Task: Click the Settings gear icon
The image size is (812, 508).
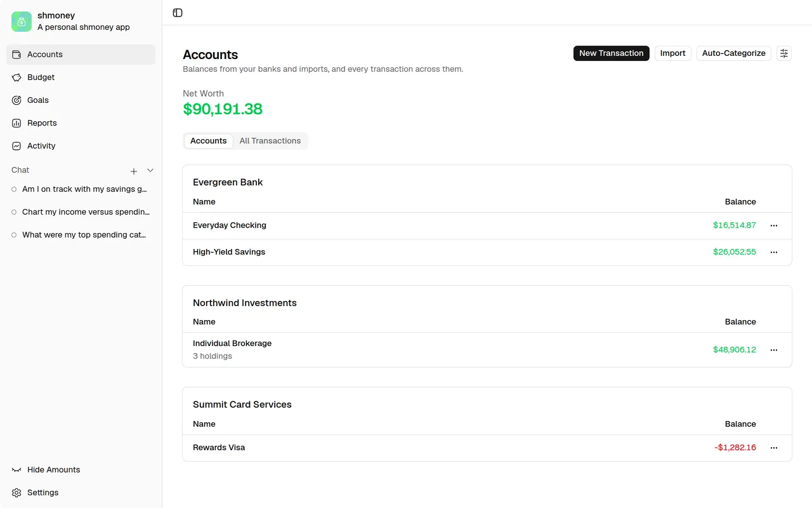Action: (x=16, y=493)
